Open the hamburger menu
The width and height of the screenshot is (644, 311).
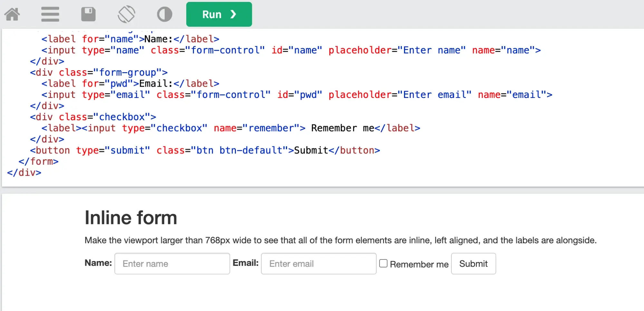pyautogui.click(x=50, y=15)
